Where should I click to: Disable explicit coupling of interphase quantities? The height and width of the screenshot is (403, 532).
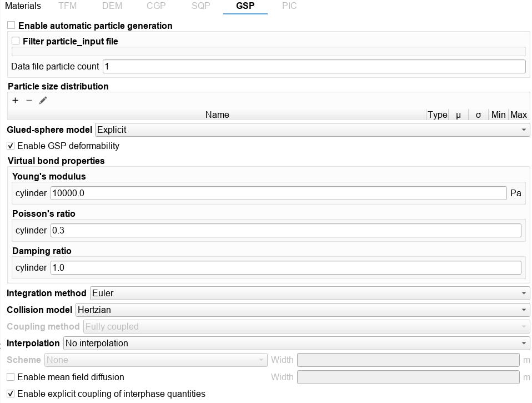pos(11,394)
